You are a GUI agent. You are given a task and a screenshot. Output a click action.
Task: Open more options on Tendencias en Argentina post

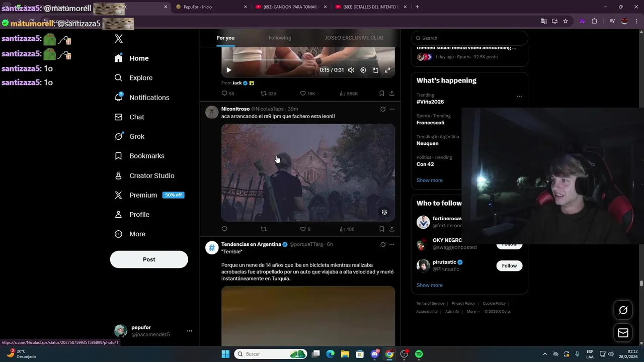point(392,244)
